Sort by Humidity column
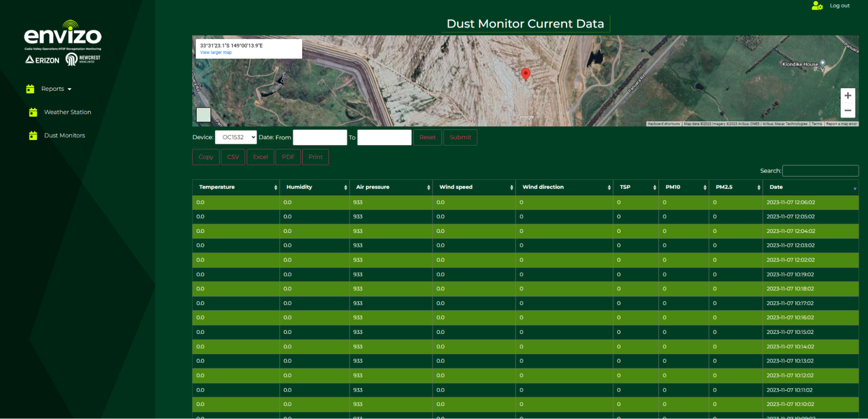This screenshot has width=868, height=419. tap(315, 187)
